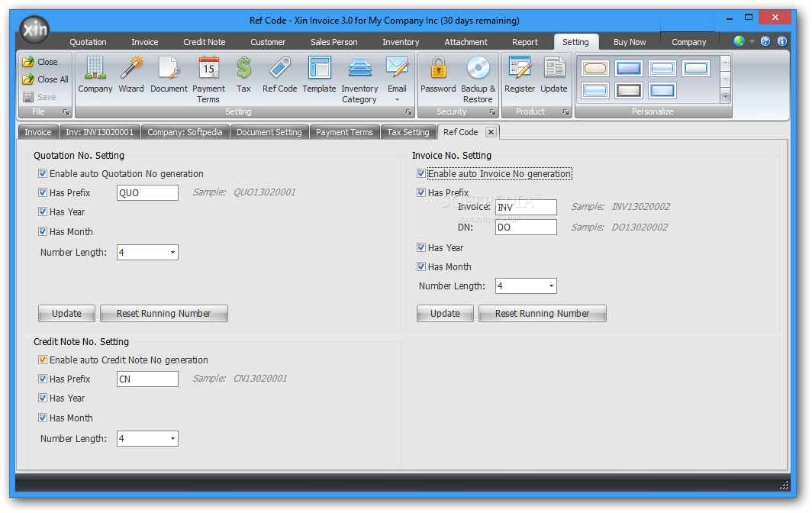
Task: Expand Setting group dialog launcher
Action: [408, 112]
